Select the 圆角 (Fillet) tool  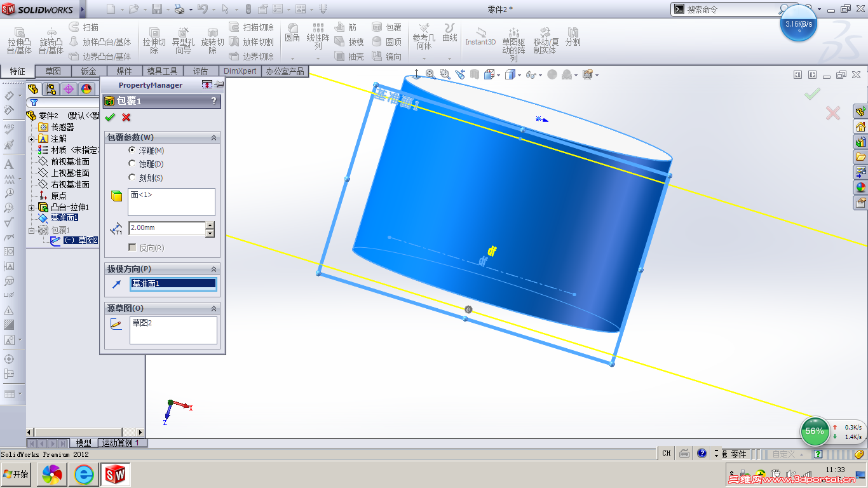(292, 33)
